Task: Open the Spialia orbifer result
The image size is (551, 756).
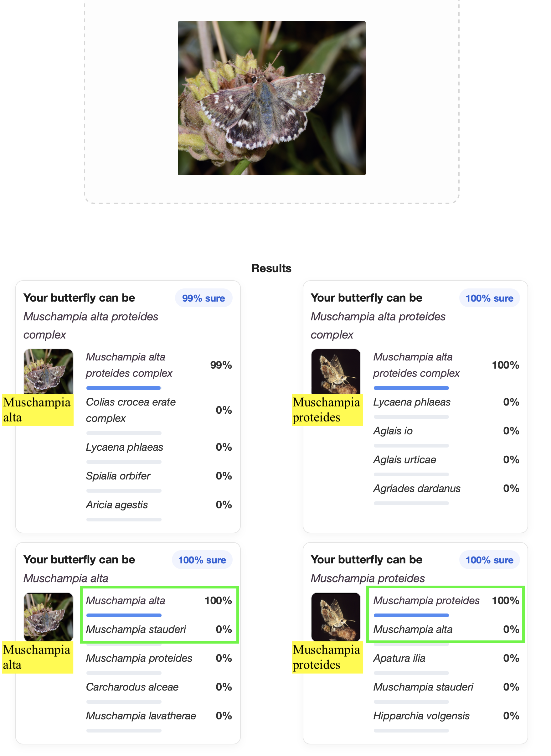Action: [x=118, y=476]
